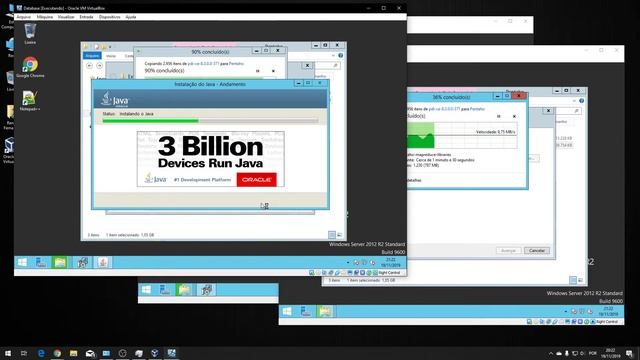The width and height of the screenshot is (640, 360).
Task: Toggle the detalhes expander in 36% copy dialog
Action: [x=414, y=180]
